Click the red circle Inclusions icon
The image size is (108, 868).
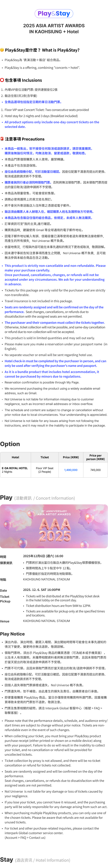pos(2,80)
